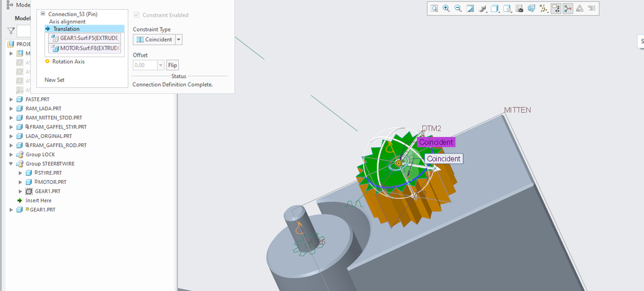The width and height of the screenshot is (644, 291).
Task: Open the Constraint Type Coincident dropdown
Action: pyautogui.click(x=179, y=39)
